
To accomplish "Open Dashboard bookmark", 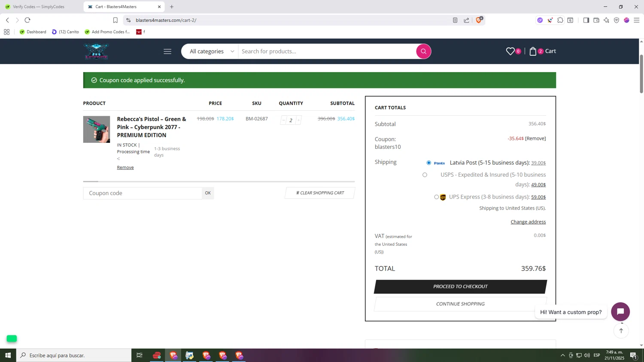I will pos(33,32).
